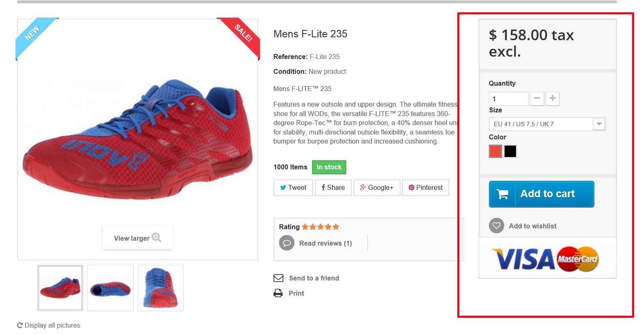Share on Google+ button

[x=377, y=187]
